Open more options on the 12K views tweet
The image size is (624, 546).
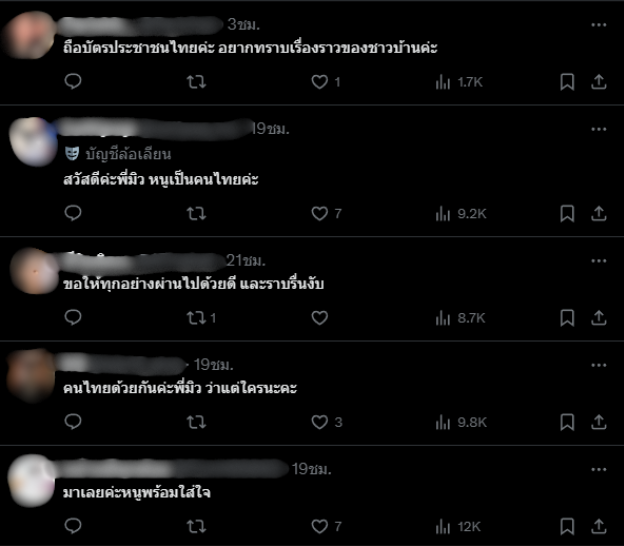tap(599, 469)
